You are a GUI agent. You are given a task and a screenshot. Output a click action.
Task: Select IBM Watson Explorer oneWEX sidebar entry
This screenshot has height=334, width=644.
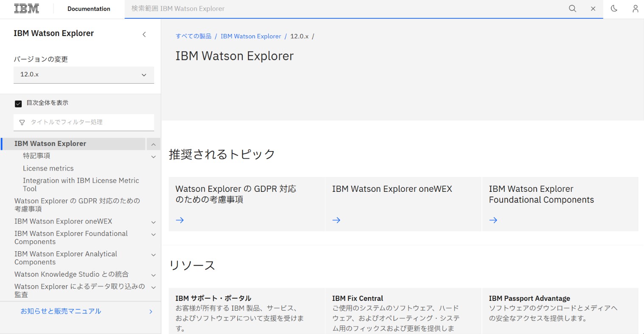coord(63,222)
